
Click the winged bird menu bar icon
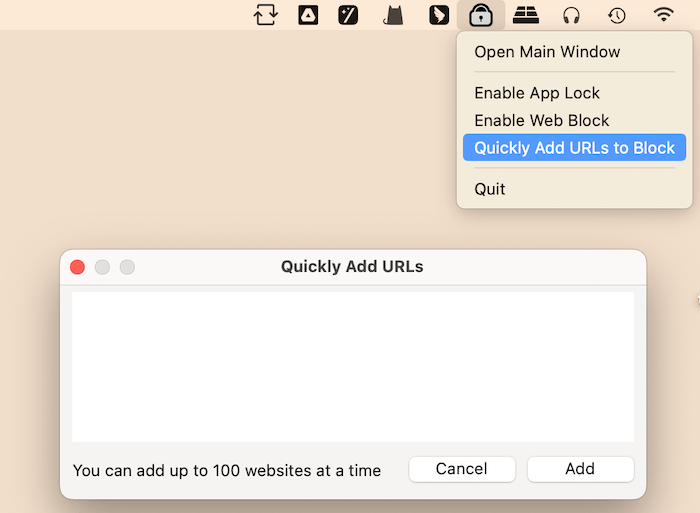(438, 15)
